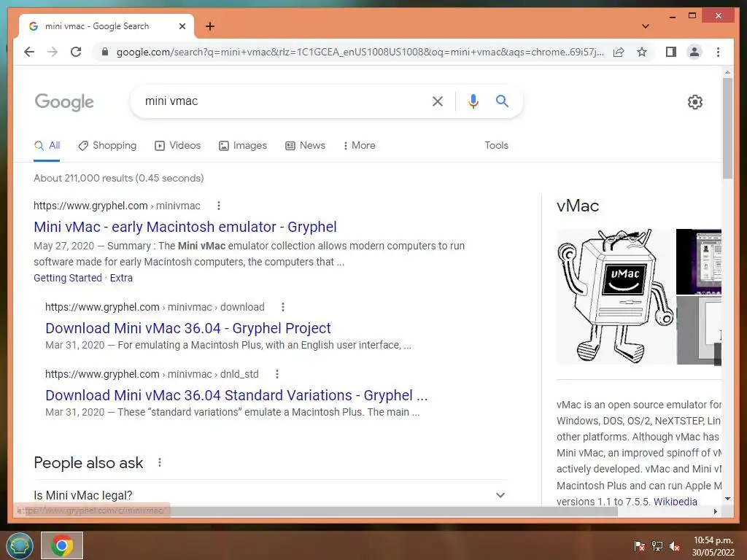Share this page via share icon
Viewport: 747px width, 560px height.
coord(619,52)
